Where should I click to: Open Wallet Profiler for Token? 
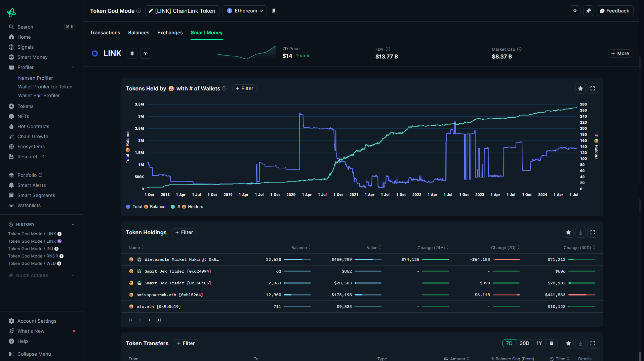[x=45, y=87]
